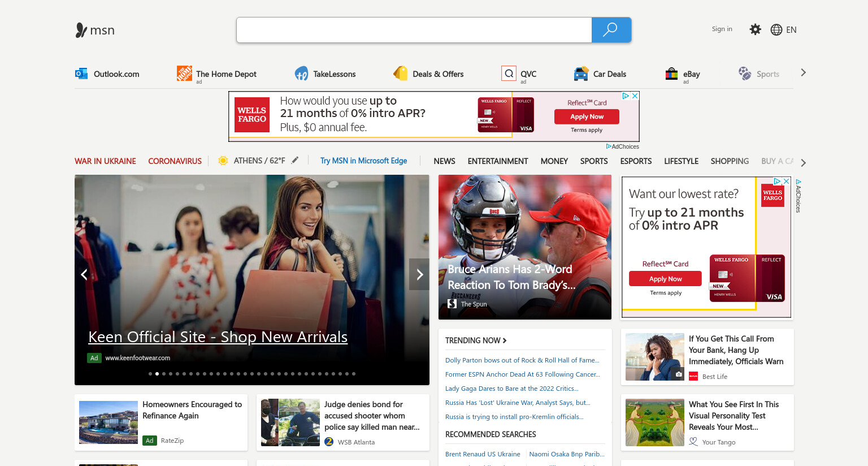Click the MSN logo

coord(95,30)
